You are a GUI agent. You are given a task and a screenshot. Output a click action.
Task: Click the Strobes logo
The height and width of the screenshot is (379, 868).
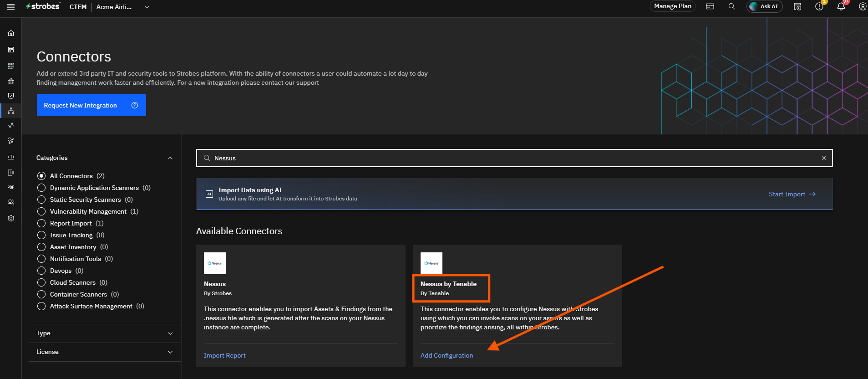click(43, 6)
